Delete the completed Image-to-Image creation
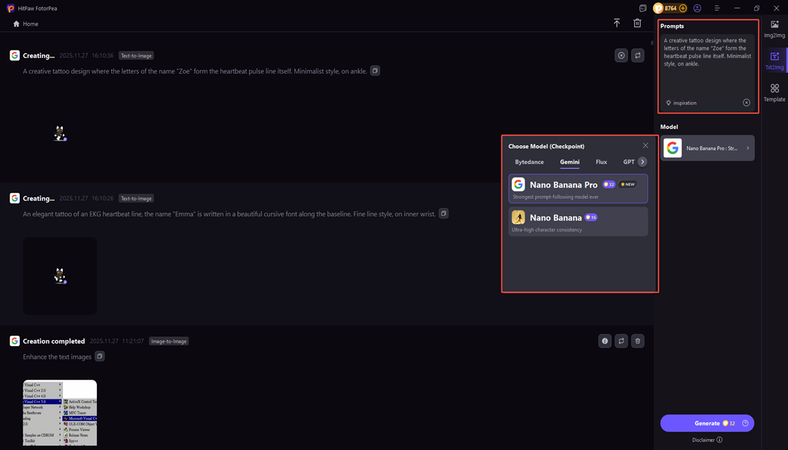 [x=638, y=341]
